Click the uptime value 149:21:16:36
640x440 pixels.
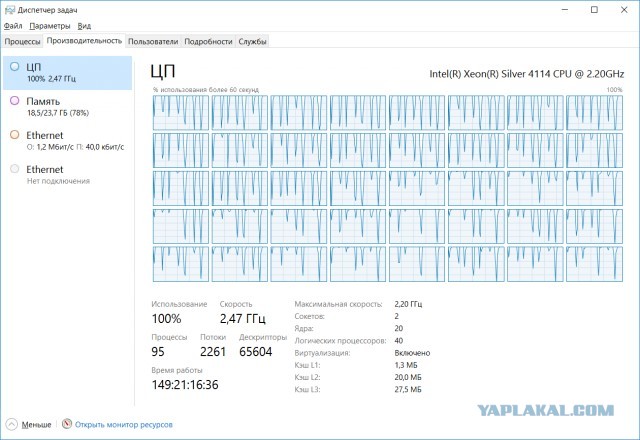185,385
